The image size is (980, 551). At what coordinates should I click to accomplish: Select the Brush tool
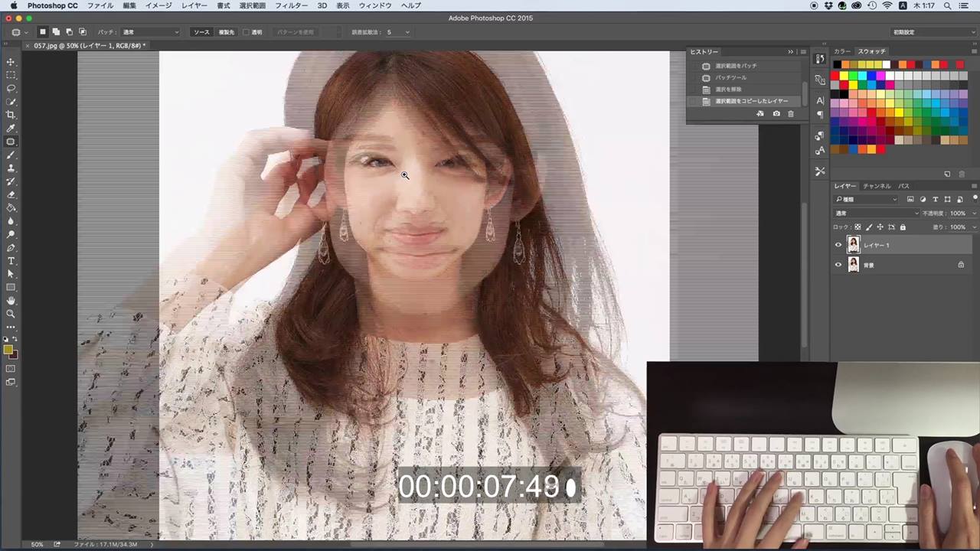click(x=11, y=155)
